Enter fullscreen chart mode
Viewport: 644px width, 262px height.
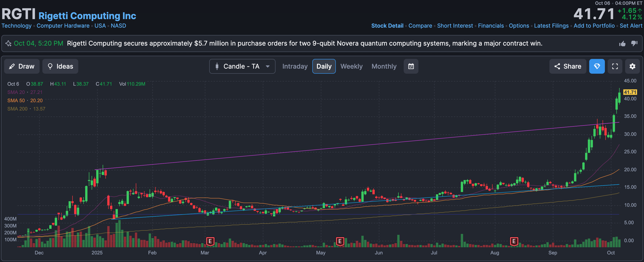(615, 66)
